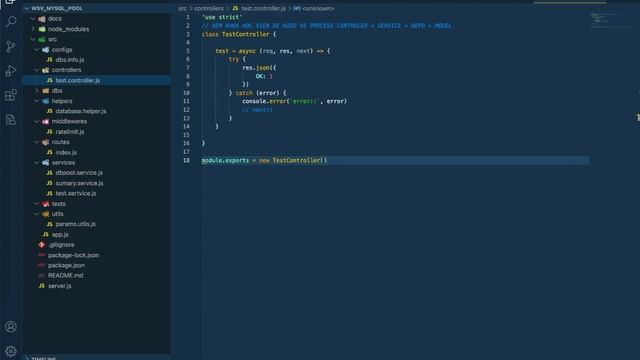Open the Accounts menu icon
Image resolution: width=640 pixels, height=360 pixels.
pyautogui.click(x=11, y=327)
